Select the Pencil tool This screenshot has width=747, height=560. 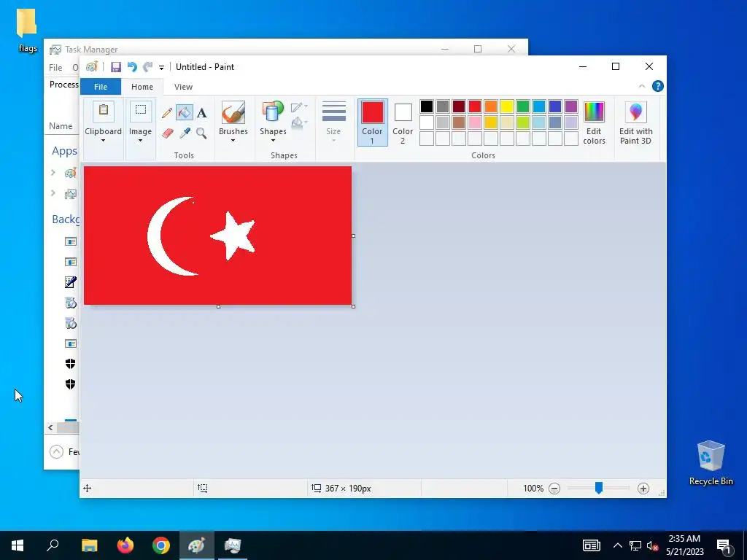[167, 113]
